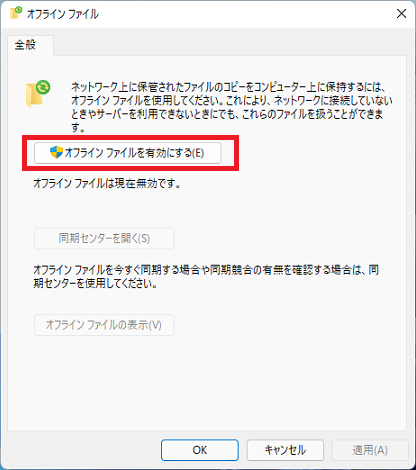
Task: Click the empty panel area below 表示(V) button
Action: 207,383
